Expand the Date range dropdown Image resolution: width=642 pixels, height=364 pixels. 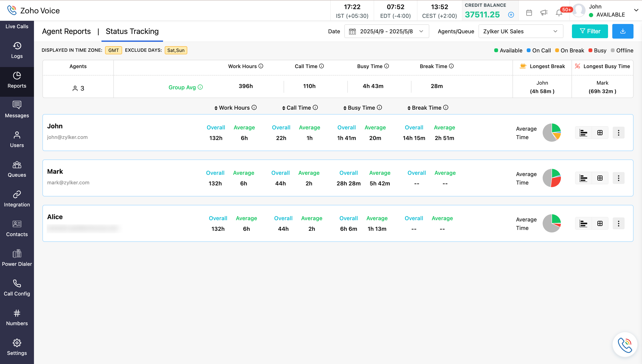point(387,31)
